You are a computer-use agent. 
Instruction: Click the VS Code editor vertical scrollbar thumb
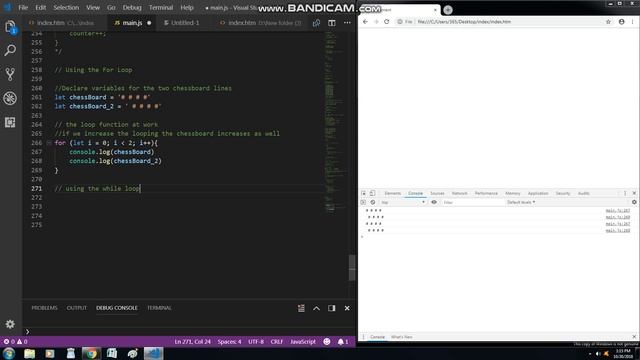pyautogui.click(x=352, y=267)
